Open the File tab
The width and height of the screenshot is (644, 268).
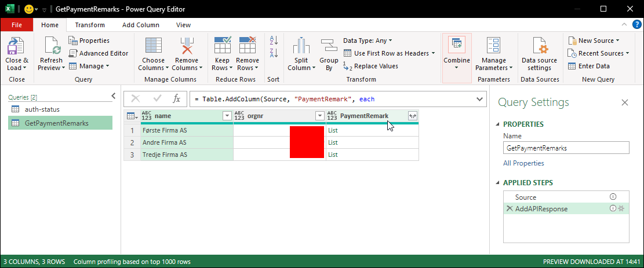17,25
